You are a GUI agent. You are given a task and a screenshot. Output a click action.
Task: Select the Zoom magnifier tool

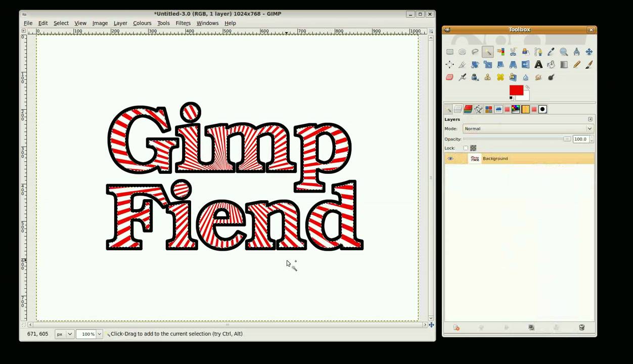coord(564,52)
